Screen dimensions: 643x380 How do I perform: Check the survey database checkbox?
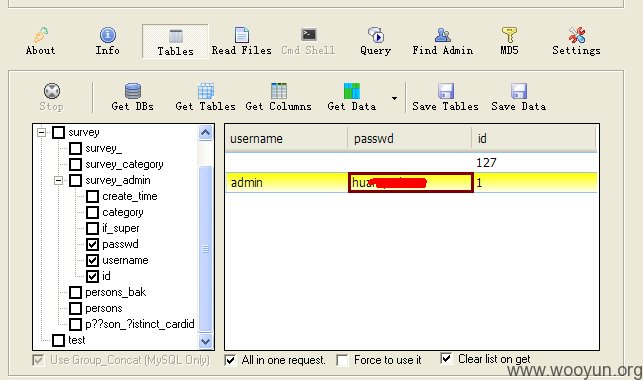(x=59, y=132)
